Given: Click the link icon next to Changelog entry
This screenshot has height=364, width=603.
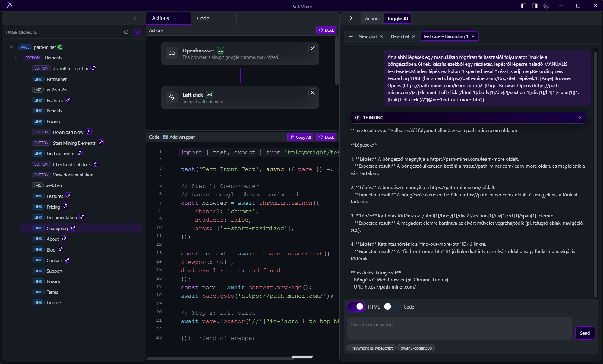Looking at the screenshot, I should [73, 228].
